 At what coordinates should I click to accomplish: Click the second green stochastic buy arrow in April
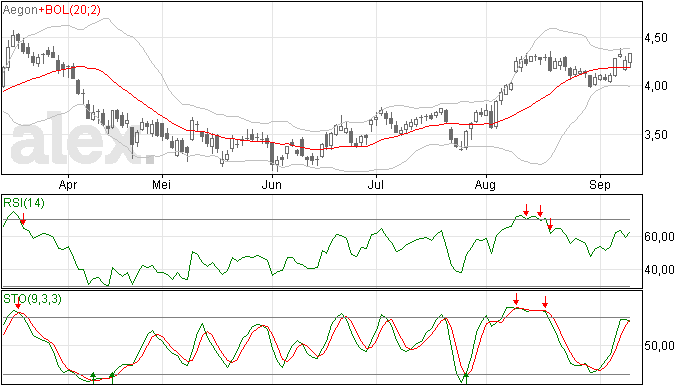pos(112,377)
